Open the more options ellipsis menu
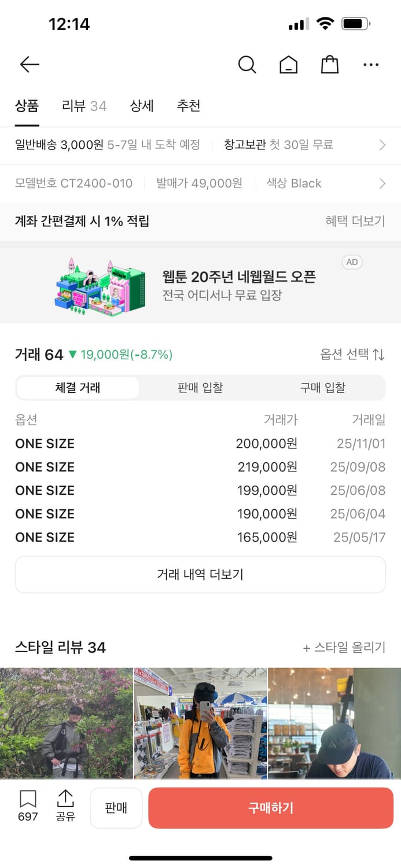The image size is (401, 868). point(371,65)
